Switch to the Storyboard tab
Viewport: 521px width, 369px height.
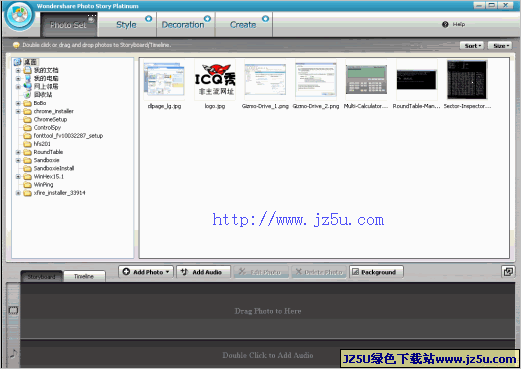point(42,276)
